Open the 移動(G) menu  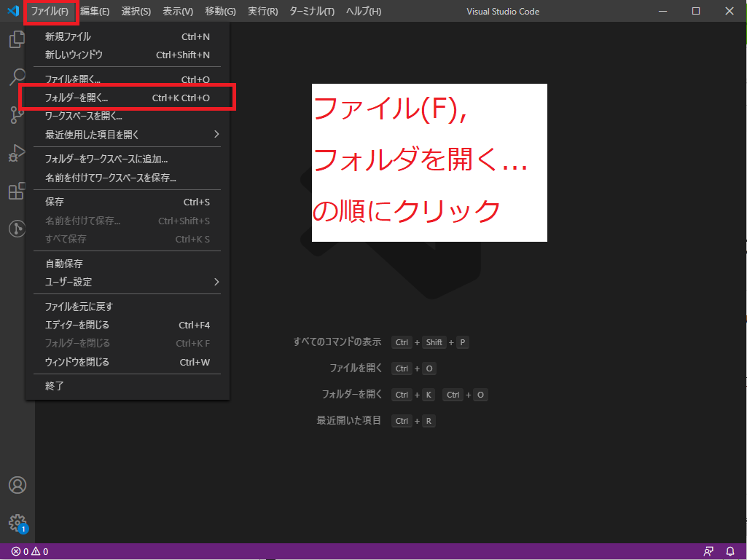pyautogui.click(x=220, y=11)
